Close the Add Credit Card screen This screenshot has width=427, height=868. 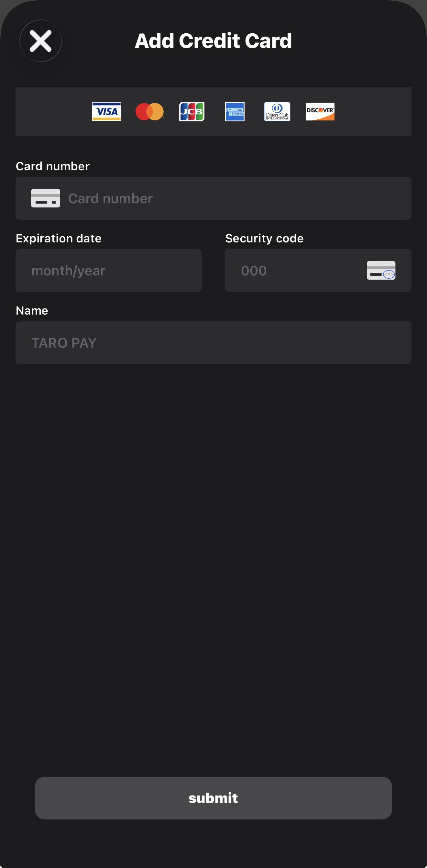pyautogui.click(x=41, y=41)
